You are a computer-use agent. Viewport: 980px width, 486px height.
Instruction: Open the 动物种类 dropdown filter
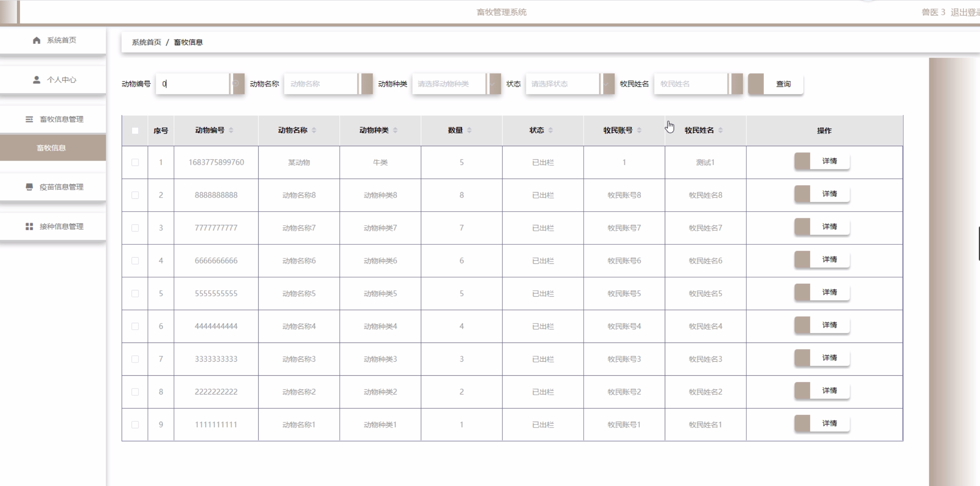coord(449,84)
